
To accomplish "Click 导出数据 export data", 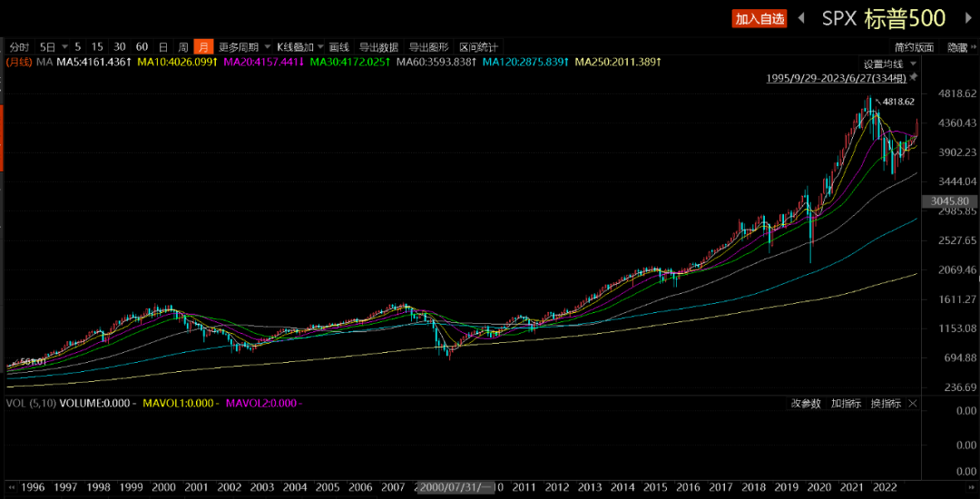I will click(378, 47).
